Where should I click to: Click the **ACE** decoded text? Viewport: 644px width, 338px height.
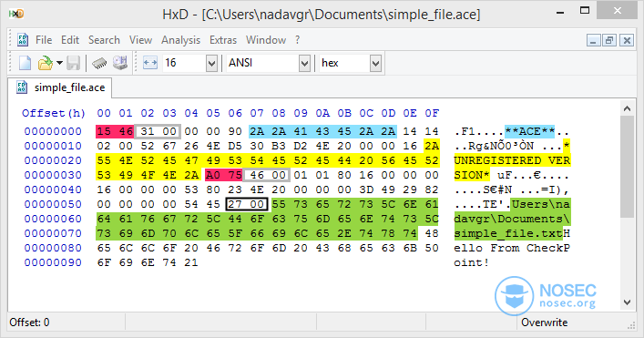point(530,131)
